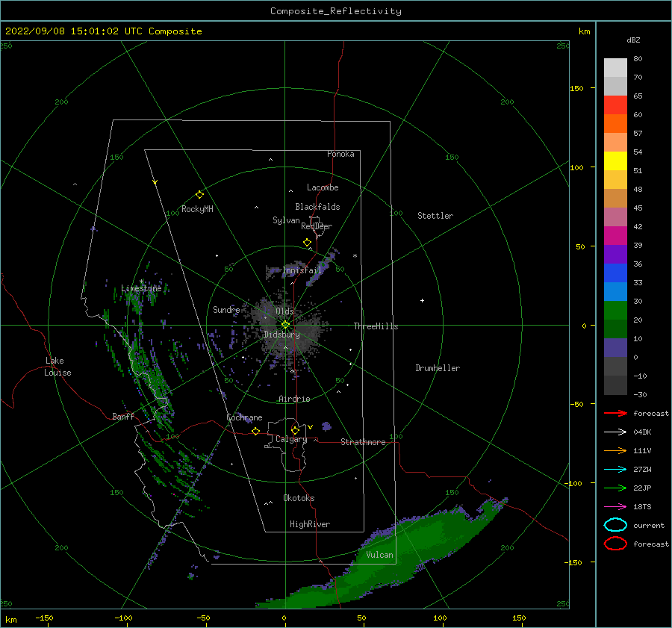
Task: Select the blue 33-36 dBZ swatch
Action: (615, 273)
